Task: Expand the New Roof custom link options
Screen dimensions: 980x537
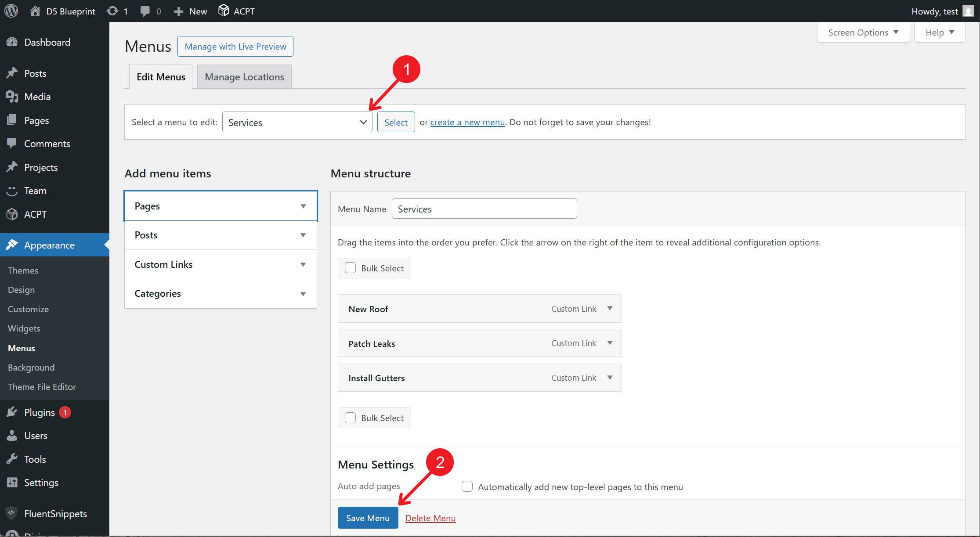Action: (610, 308)
